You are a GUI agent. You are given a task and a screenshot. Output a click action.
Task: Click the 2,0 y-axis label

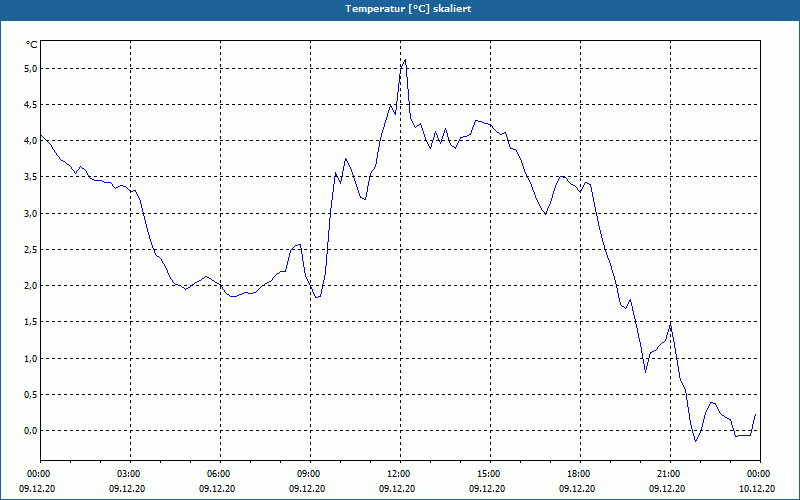coord(32,286)
